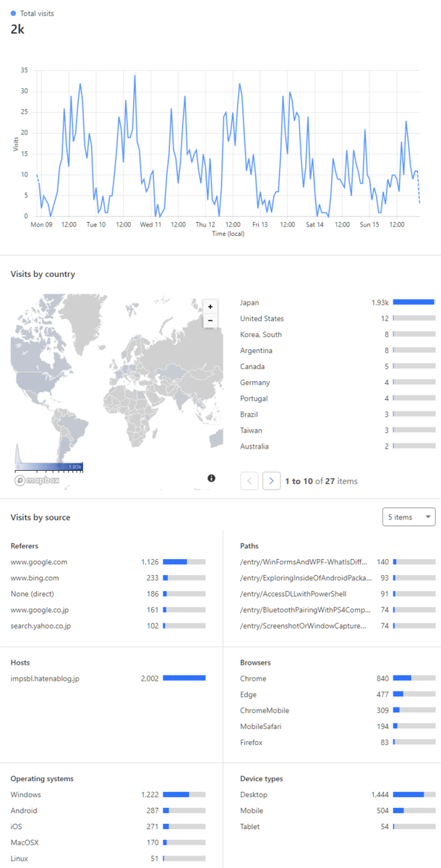Screen dimensions: 441x868
Task: Select path /entry/ExploringInsideOfAndroidPacka...
Action: (305, 577)
